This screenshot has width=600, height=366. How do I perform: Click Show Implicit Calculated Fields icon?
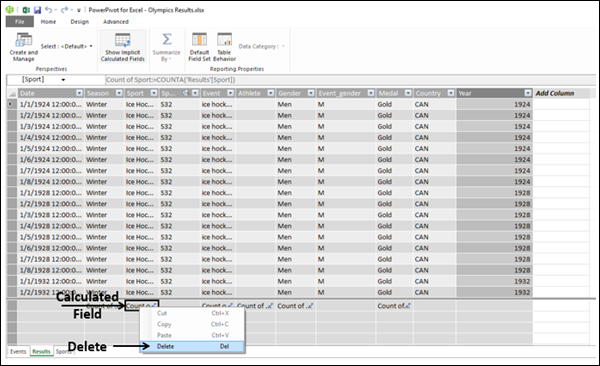pos(123,40)
